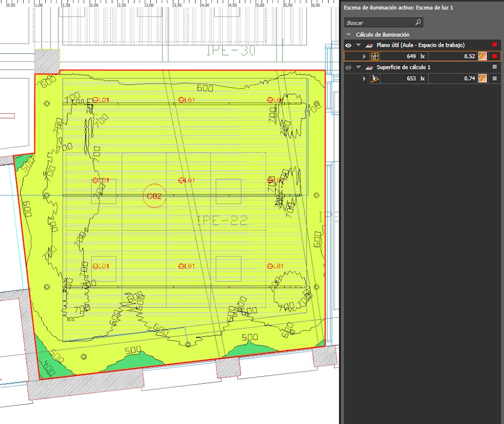Show Superficie de cálculo 1 via its crossed-eye icon
The width and height of the screenshot is (504, 424).
[x=348, y=67]
